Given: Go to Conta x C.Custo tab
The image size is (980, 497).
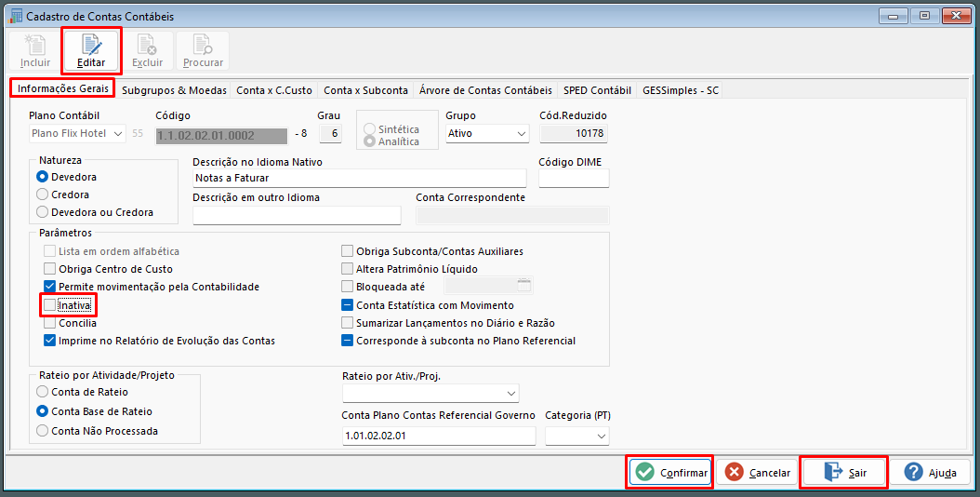Looking at the screenshot, I should [273, 90].
